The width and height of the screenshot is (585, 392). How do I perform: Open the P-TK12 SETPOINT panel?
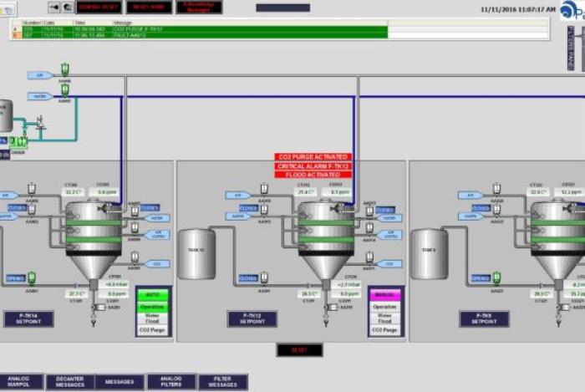(x=252, y=318)
